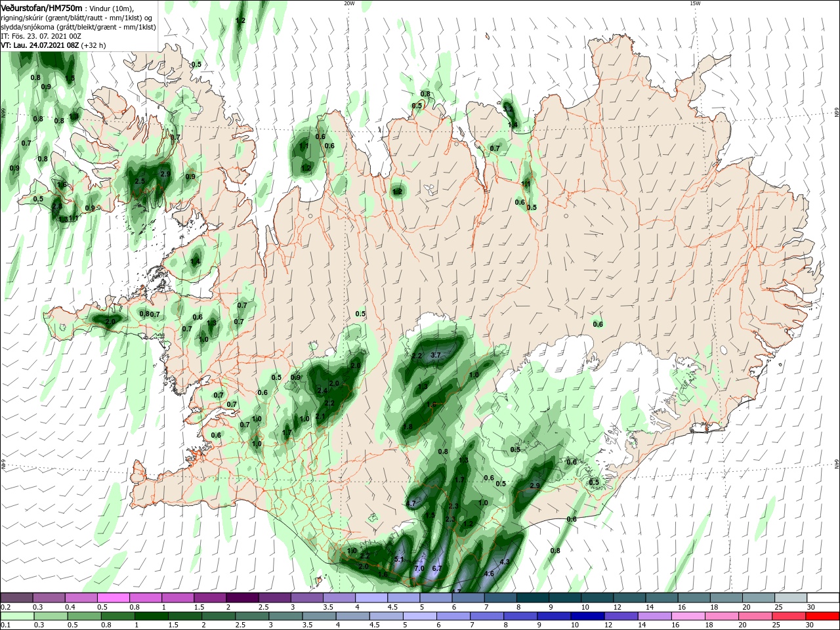This screenshot has height=630, width=840.
Task: Click the 7.0 precipitation value on the map
Action: pyautogui.click(x=419, y=568)
